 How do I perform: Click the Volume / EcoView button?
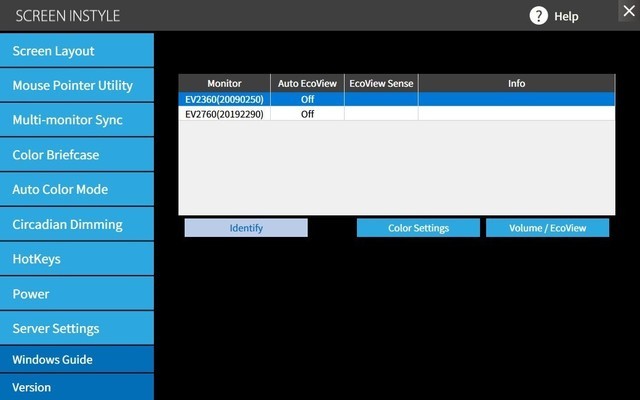(x=548, y=228)
